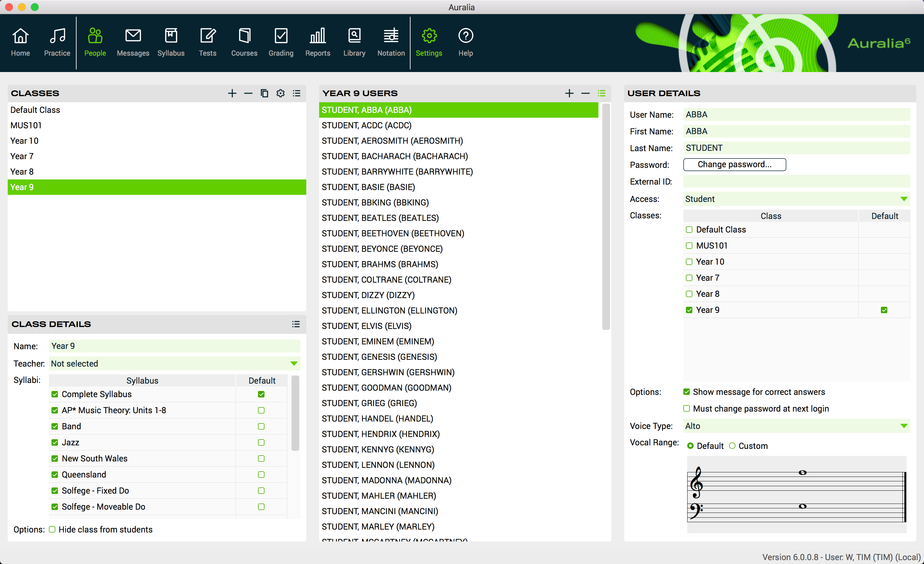The width and height of the screenshot is (924, 564).
Task: Expand the Teacher dropdown
Action: point(294,363)
